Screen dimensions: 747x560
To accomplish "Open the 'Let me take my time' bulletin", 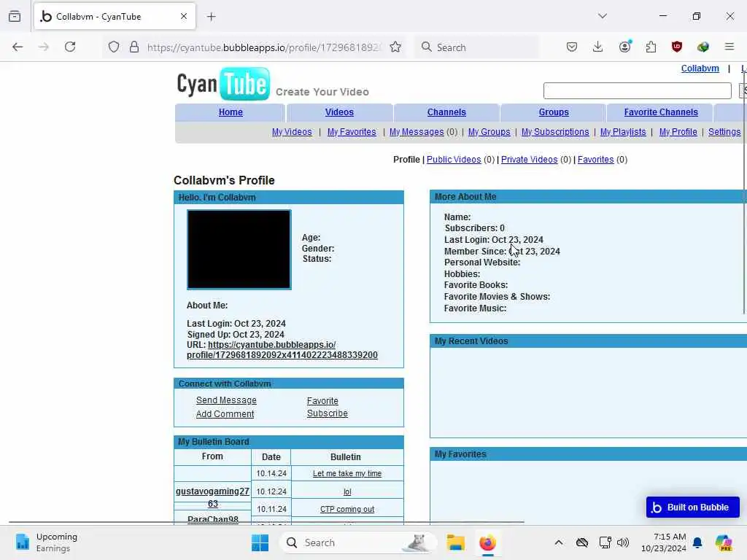I will click(347, 474).
